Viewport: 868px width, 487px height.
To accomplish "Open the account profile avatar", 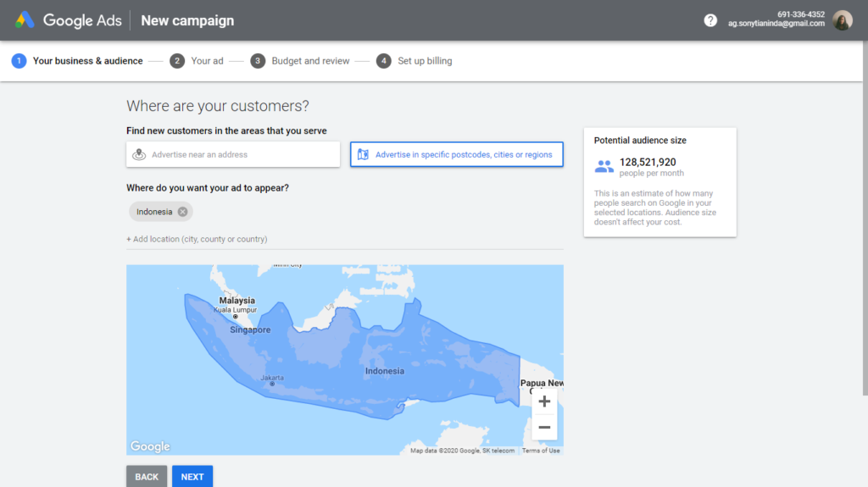I will point(842,20).
